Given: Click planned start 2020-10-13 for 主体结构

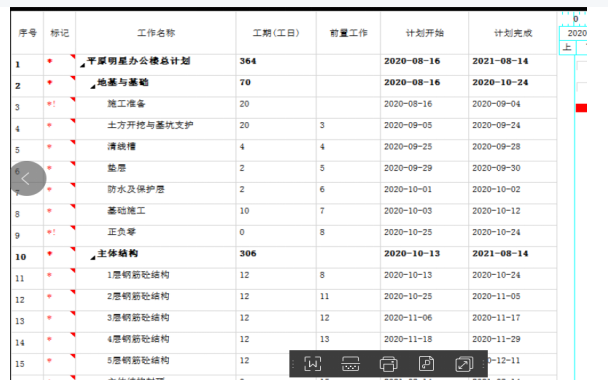Looking at the screenshot, I should coord(412,254).
